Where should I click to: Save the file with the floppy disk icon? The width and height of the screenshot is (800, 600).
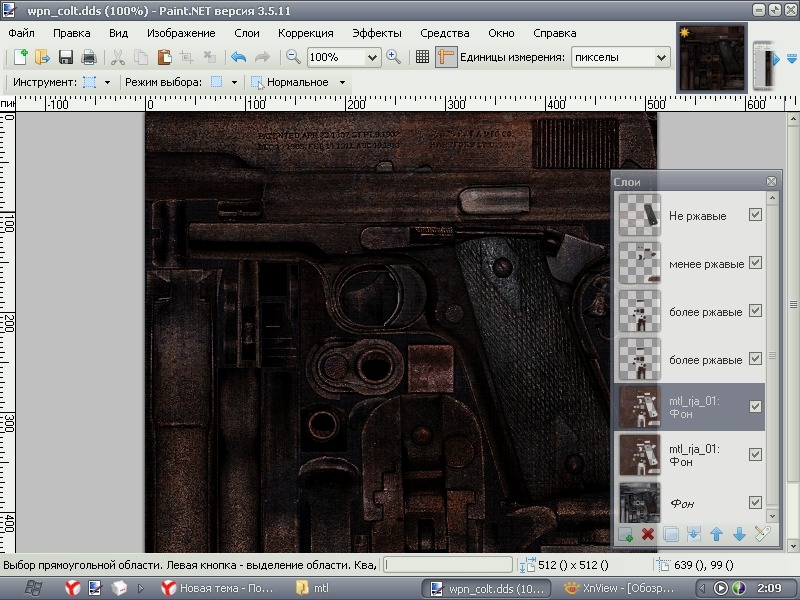pos(66,58)
